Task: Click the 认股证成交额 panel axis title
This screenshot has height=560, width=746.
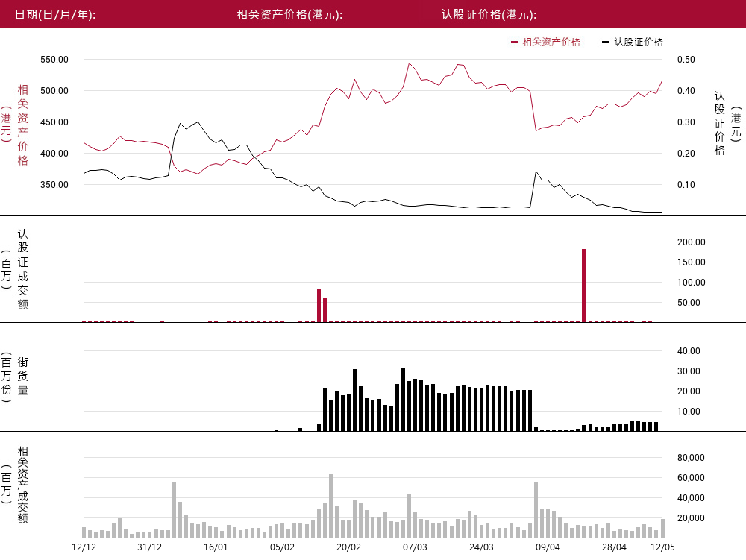Action: [x=23, y=269]
